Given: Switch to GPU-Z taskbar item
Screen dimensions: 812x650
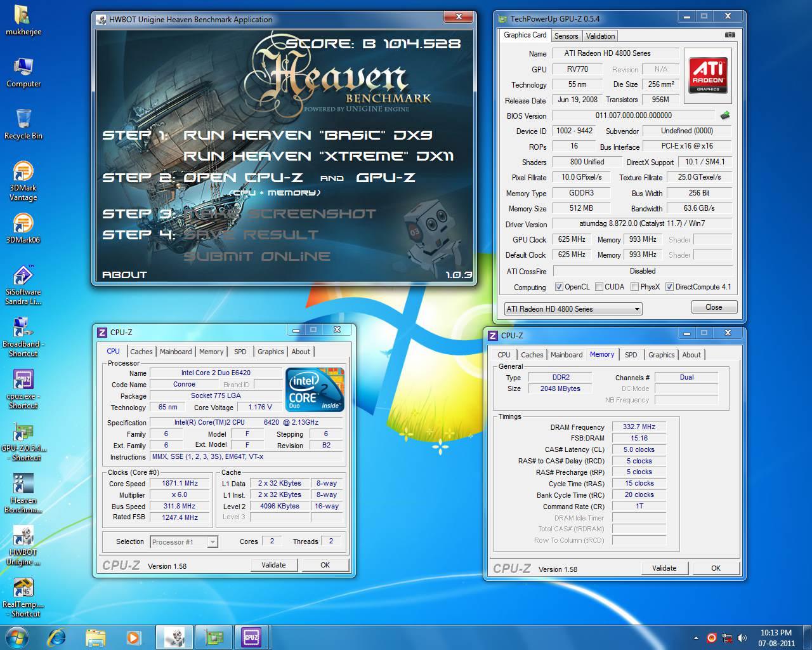Looking at the screenshot, I should [214, 637].
